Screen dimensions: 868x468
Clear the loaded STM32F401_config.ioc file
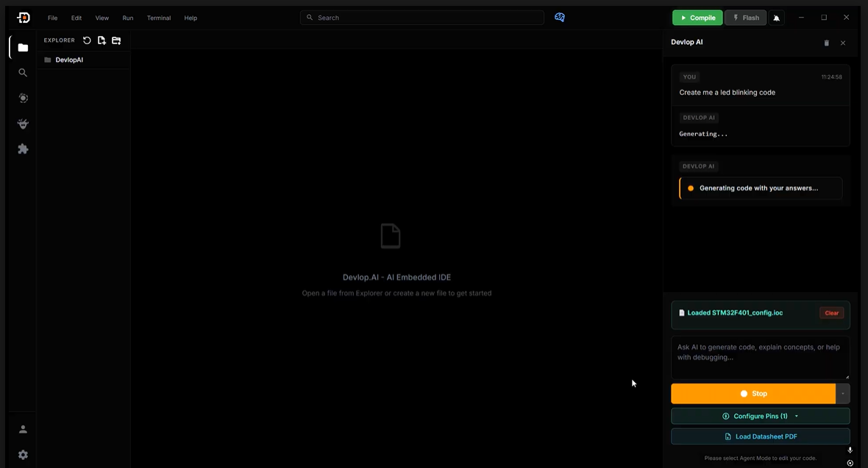click(831, 313)
